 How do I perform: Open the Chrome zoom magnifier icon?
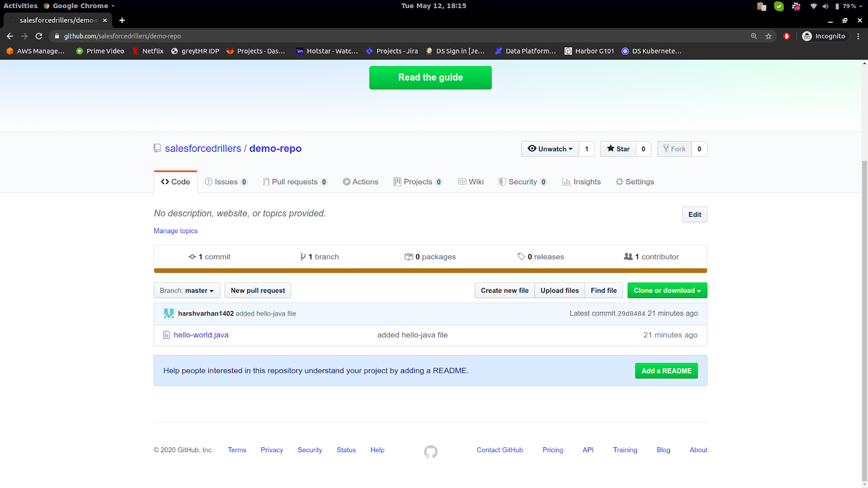point(754,36)
